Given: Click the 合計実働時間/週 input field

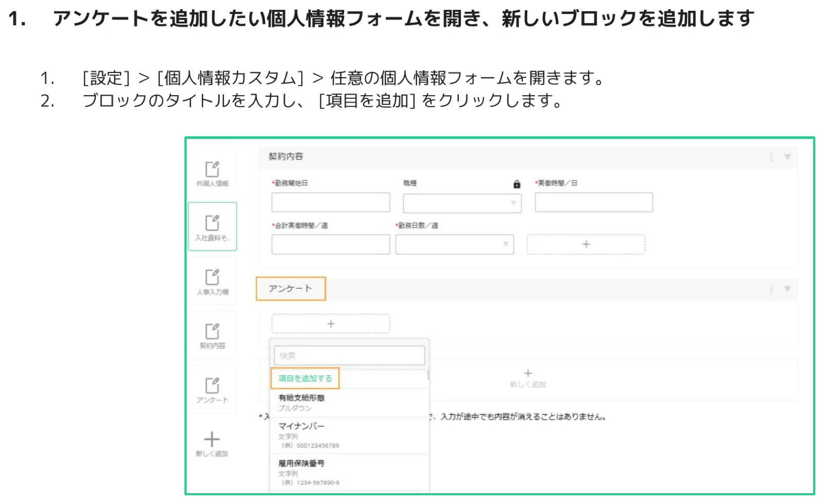Looking at the screenshot, I should (331, 244).
